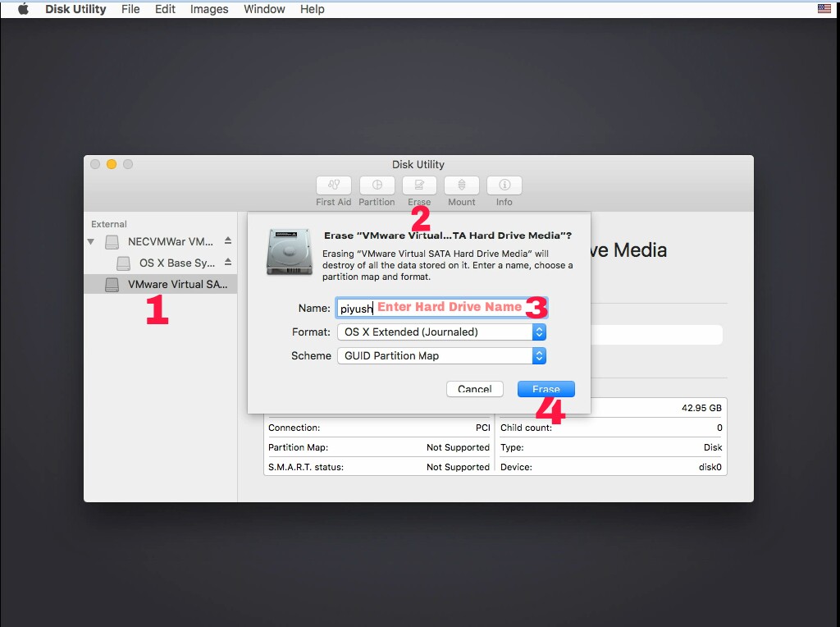The width and height of the screenshot is (840, 627).
Task: Open the Edit menu
Action: [165, 9]
